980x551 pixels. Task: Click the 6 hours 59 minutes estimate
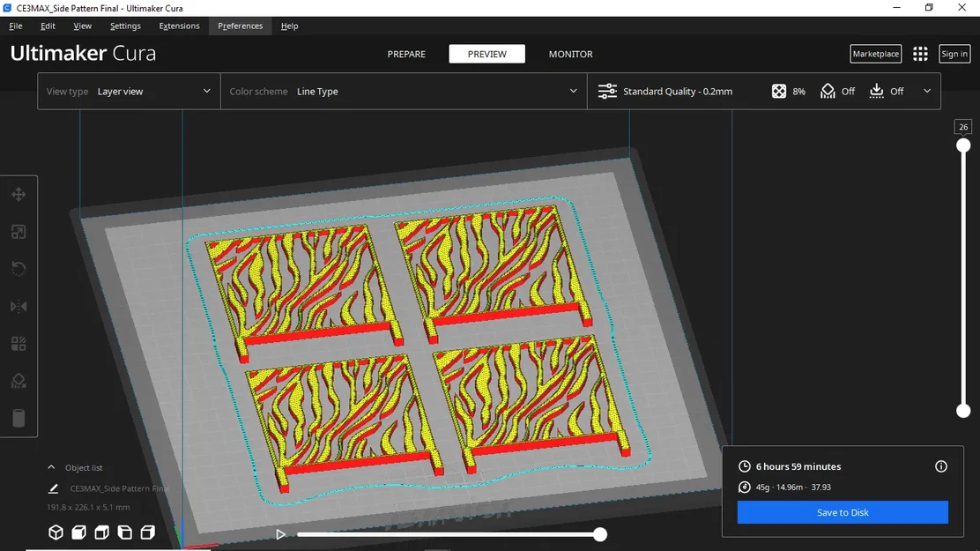coord(798,466)
